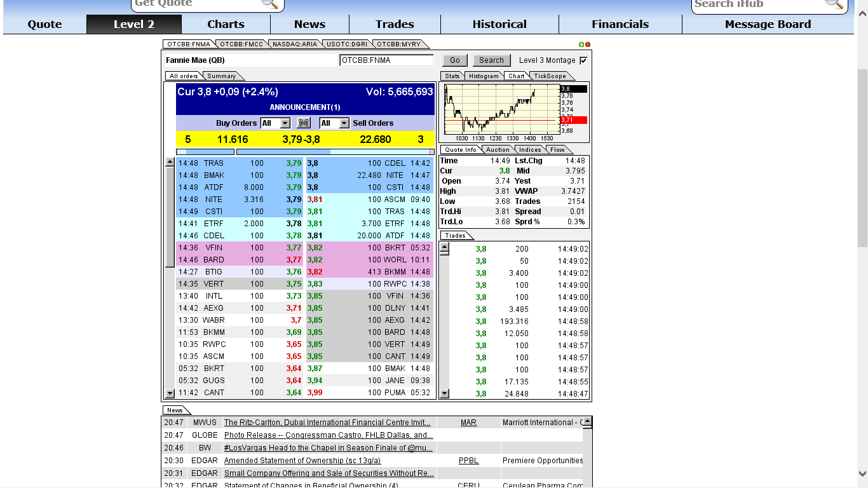Switch to the Flow tab
This screenshot has height=488, width=868.
tap(558, 149)
